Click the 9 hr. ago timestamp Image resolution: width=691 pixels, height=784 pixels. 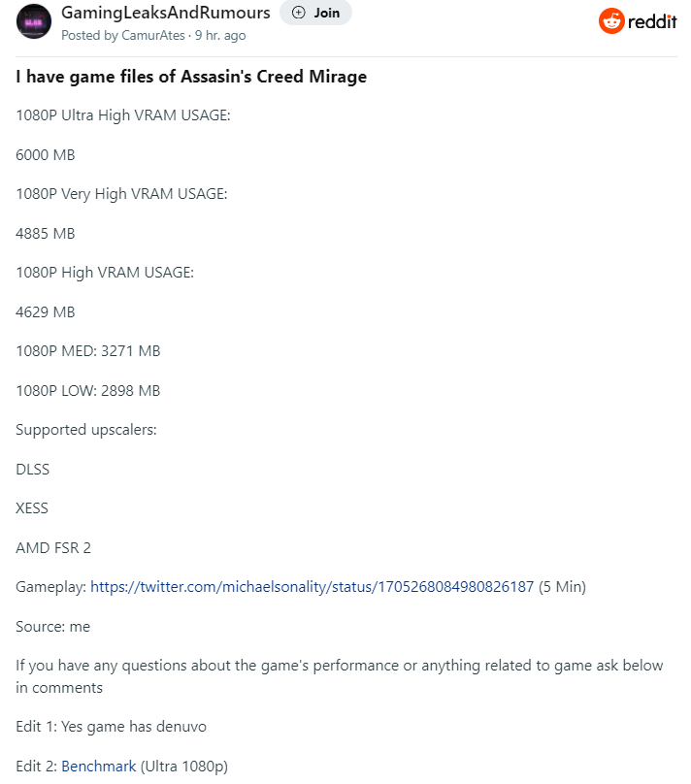point(220,36)
